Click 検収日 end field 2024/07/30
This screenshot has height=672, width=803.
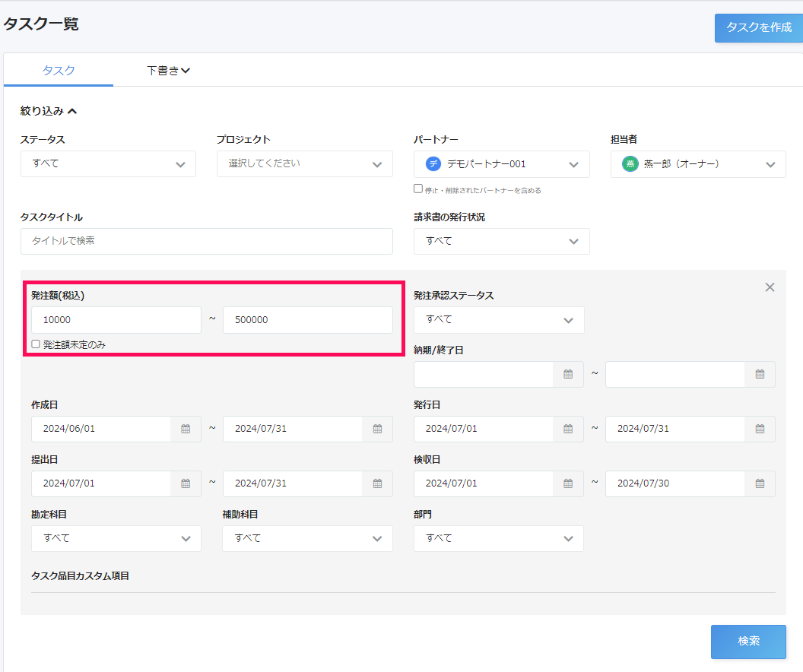pos(675,483)
